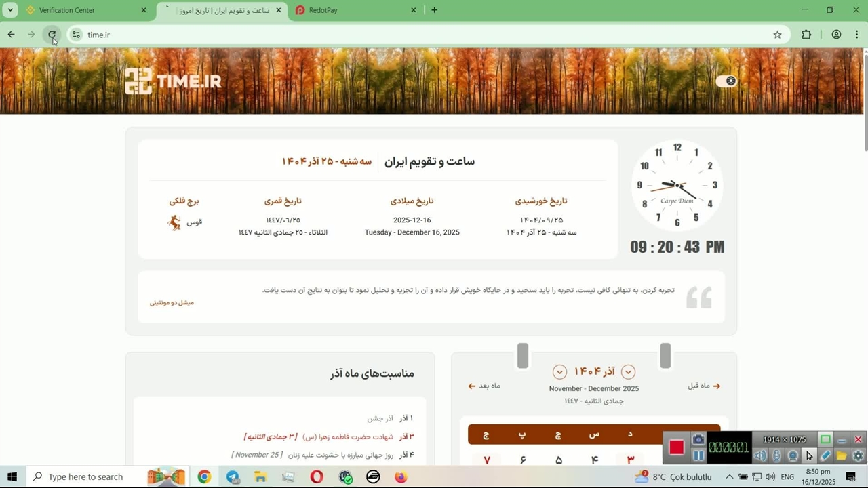Screen dimensions: 868x488
Task: Toggle the dark mode switch in header
Action: pyautogui.click(x=726, y=81)
